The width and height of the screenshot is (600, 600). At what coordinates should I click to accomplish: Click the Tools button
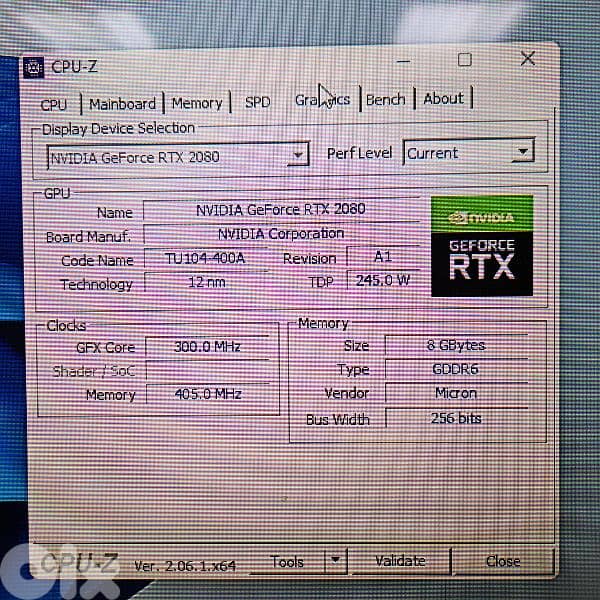point(287,562)
